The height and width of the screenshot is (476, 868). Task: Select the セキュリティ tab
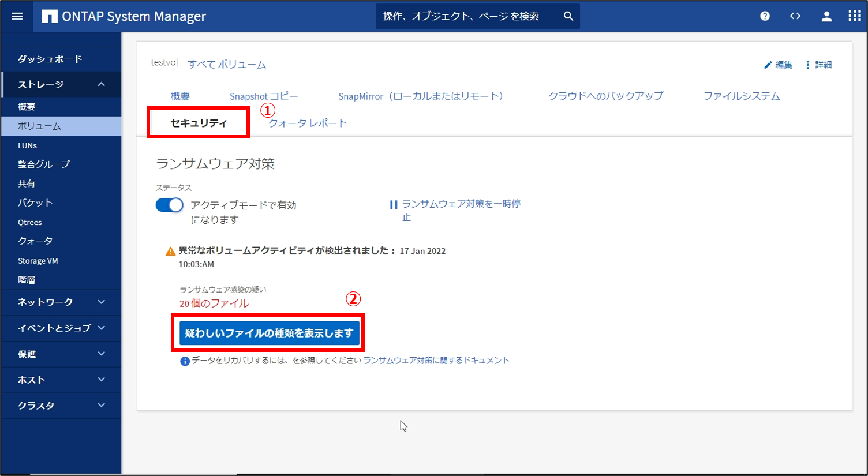(199, 122)
